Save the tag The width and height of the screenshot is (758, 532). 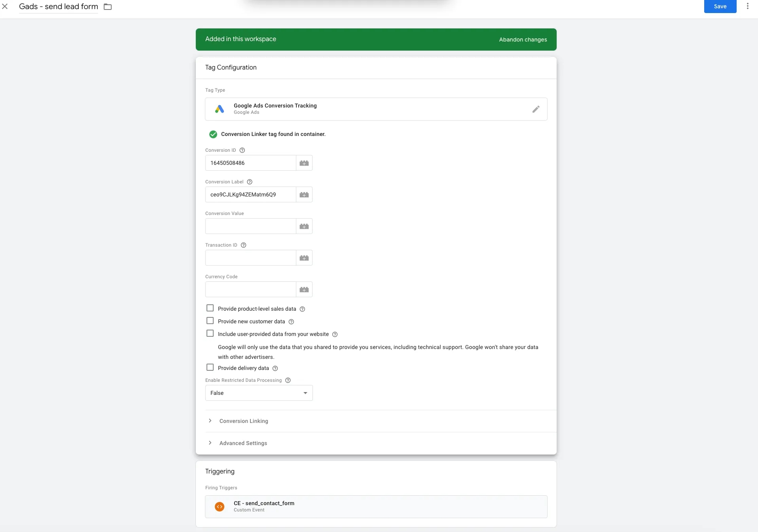(720, 6)
